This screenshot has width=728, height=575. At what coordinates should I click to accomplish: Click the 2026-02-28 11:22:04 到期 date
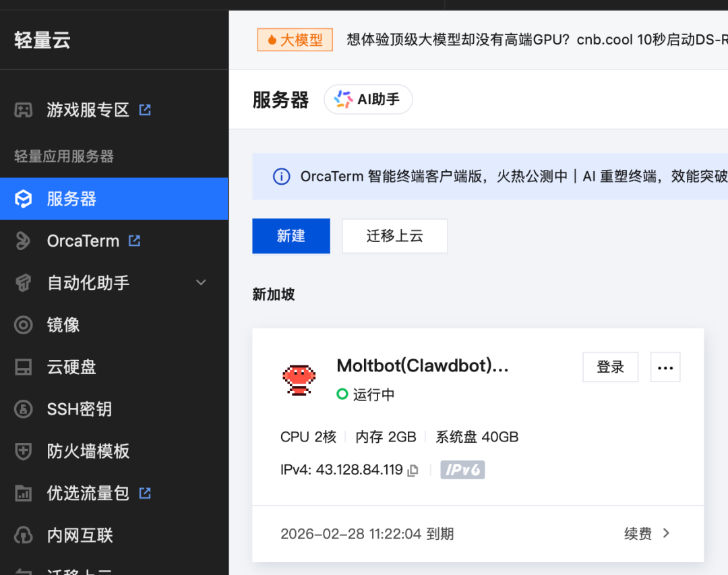[x=367, y=534]
